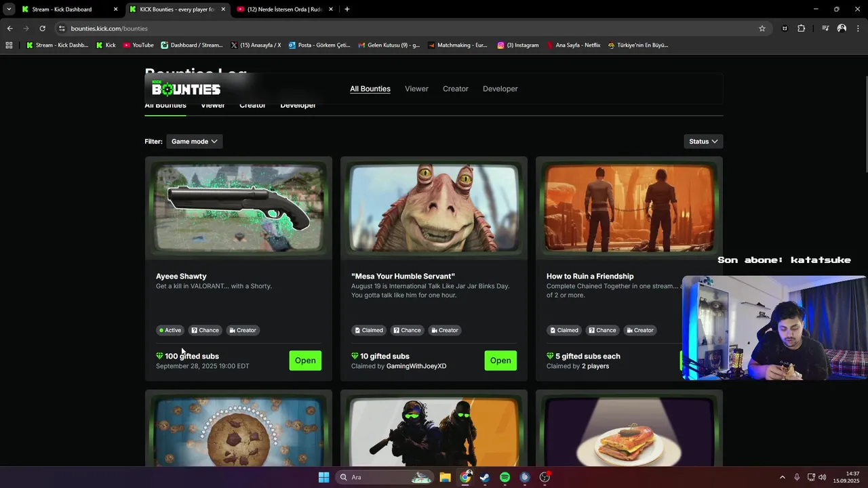Open the Mesa Your Humble Servant bounty
The width and height of the screenshot is (868, 488).
(500, 361)
